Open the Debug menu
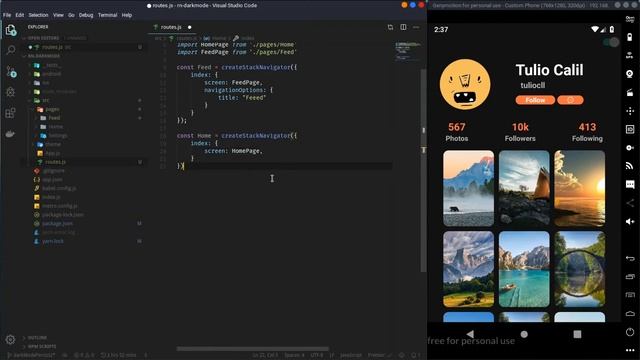 (x=86, y=15)
